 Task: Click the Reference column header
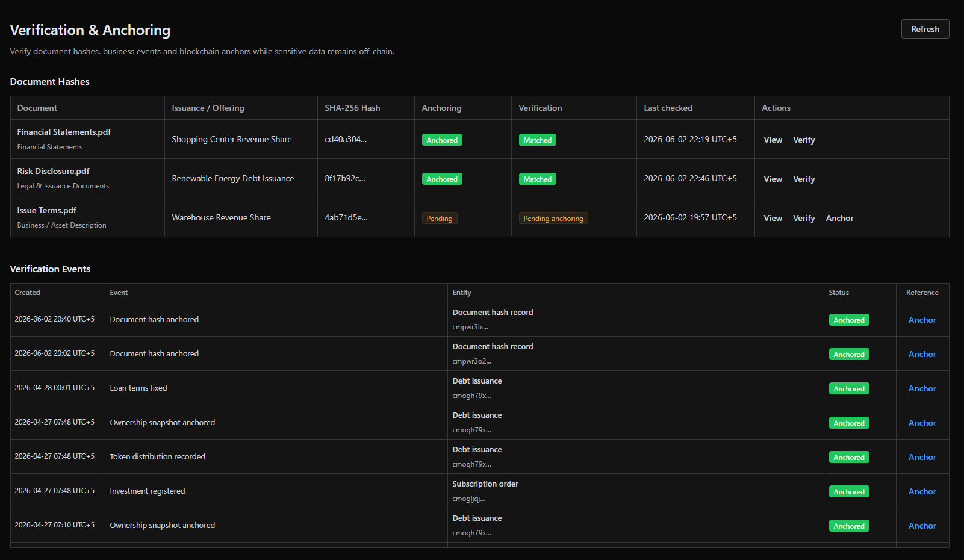tap(922, 293)
